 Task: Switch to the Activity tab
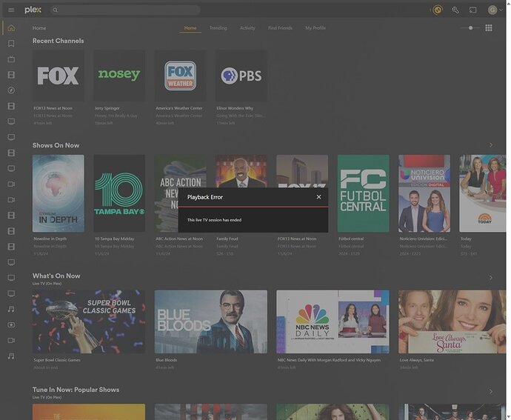pos(247,28)
